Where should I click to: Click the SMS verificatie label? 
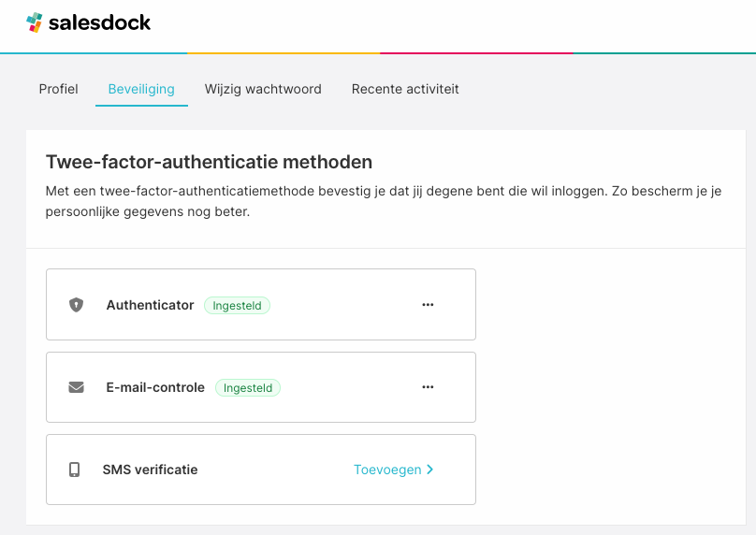pos(150,470)
